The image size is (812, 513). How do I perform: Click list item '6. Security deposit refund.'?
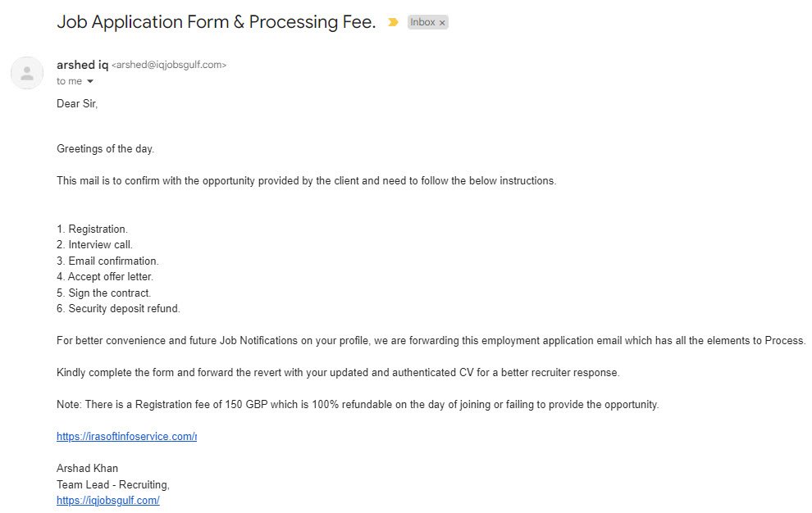click(118, 309)
